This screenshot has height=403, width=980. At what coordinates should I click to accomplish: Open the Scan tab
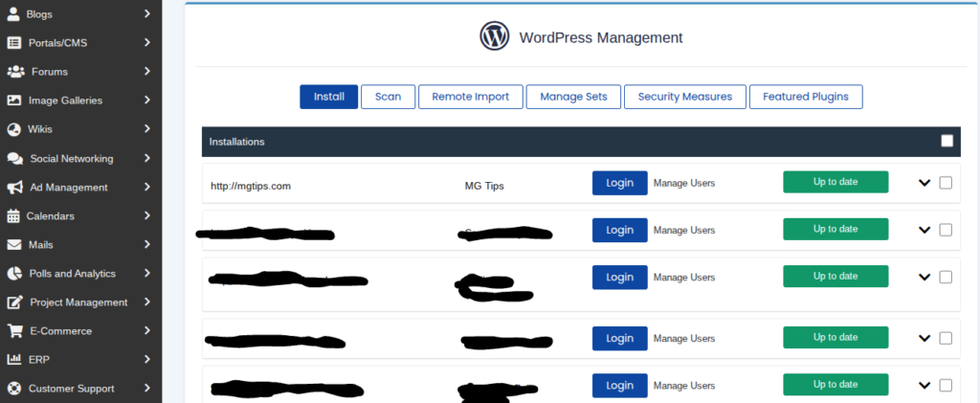pos(389,97)
